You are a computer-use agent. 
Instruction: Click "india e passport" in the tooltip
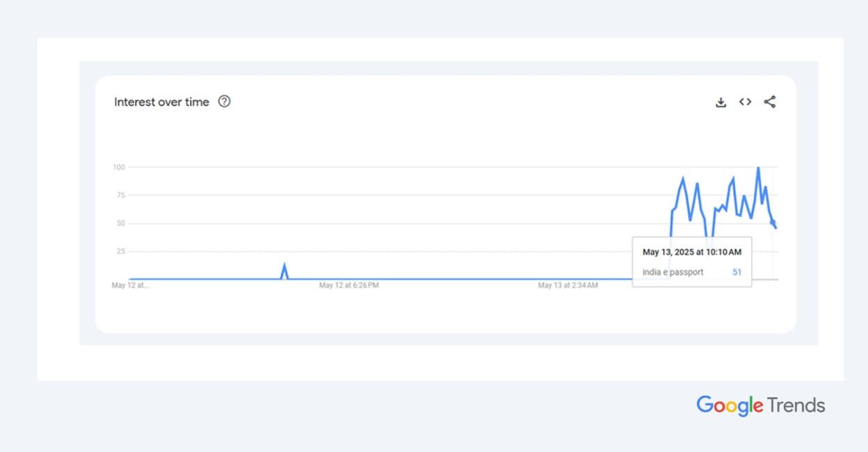coord(673,272)
